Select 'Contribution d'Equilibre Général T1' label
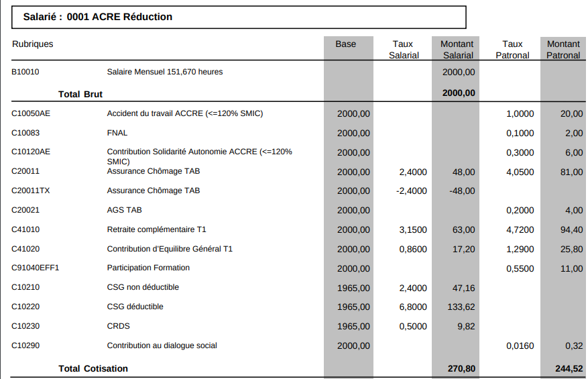 [170, 249]
